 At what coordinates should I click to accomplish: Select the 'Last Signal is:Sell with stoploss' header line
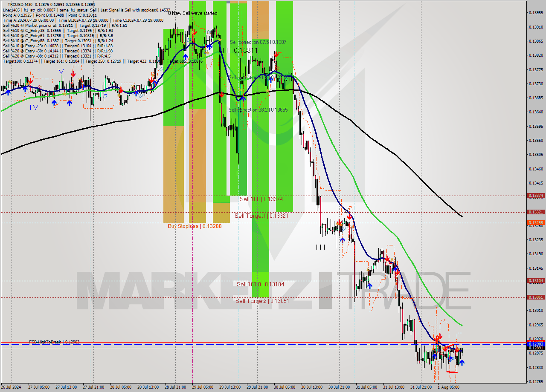87,10
